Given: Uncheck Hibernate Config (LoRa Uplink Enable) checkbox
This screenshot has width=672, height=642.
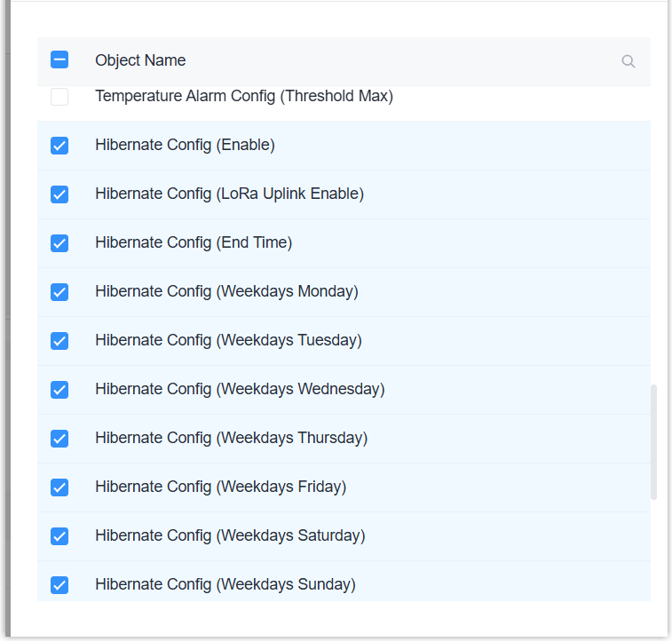Looking at the screenshot, I should [x=59, y=194].
